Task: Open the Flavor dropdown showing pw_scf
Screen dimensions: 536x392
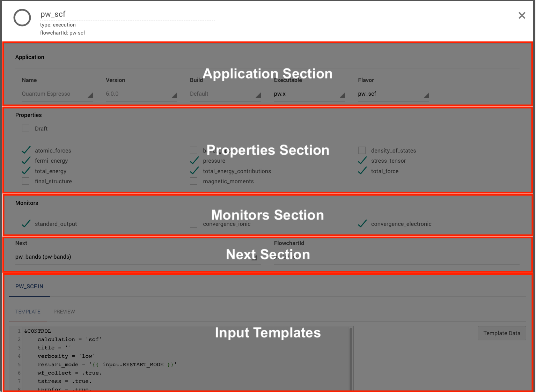Action: 393,94
